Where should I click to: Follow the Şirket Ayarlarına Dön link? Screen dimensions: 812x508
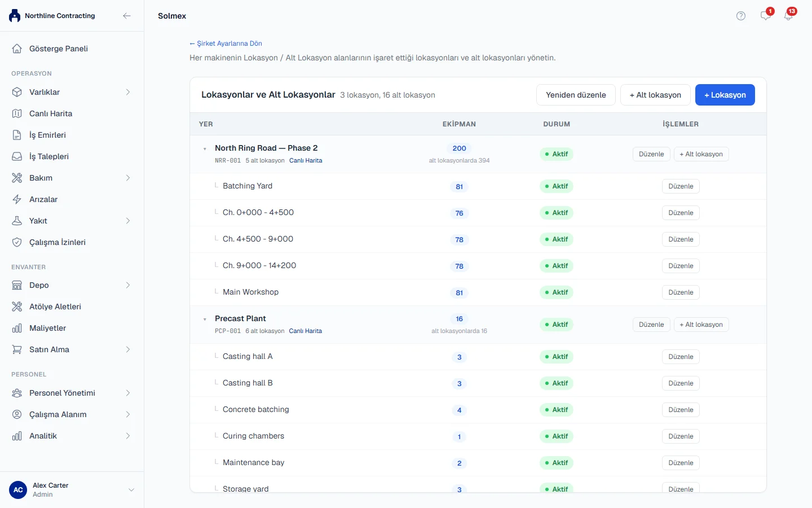click(x=226, y=43)
